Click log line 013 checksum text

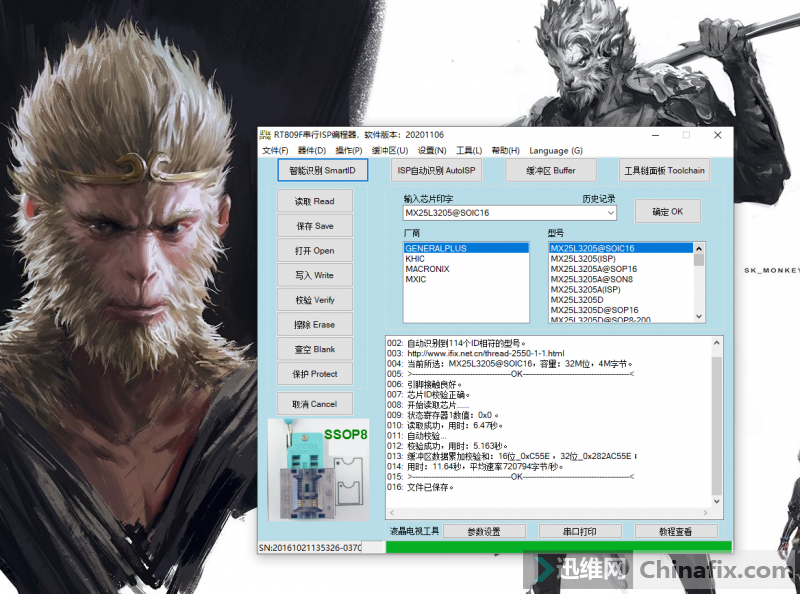[x=512, y=456]
